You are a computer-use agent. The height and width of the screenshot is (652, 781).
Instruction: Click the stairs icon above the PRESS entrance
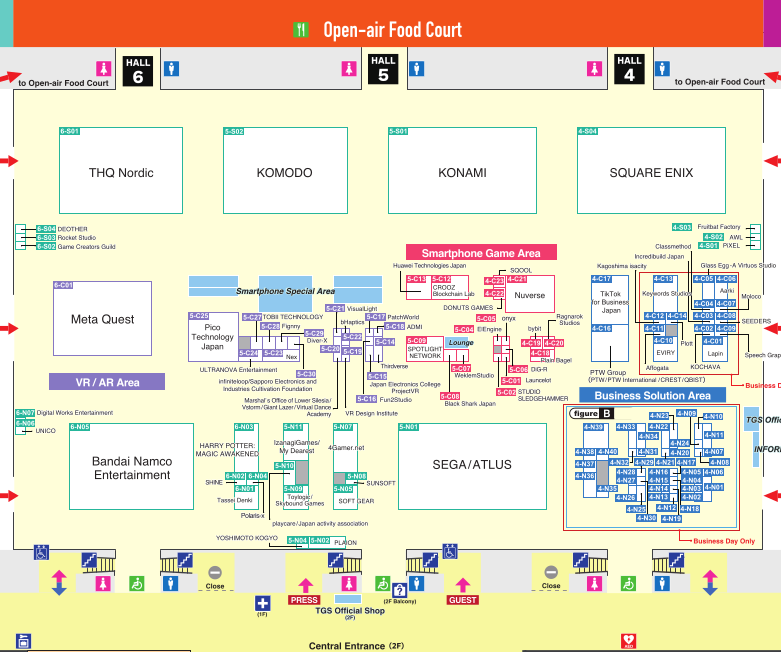[335, 560]
